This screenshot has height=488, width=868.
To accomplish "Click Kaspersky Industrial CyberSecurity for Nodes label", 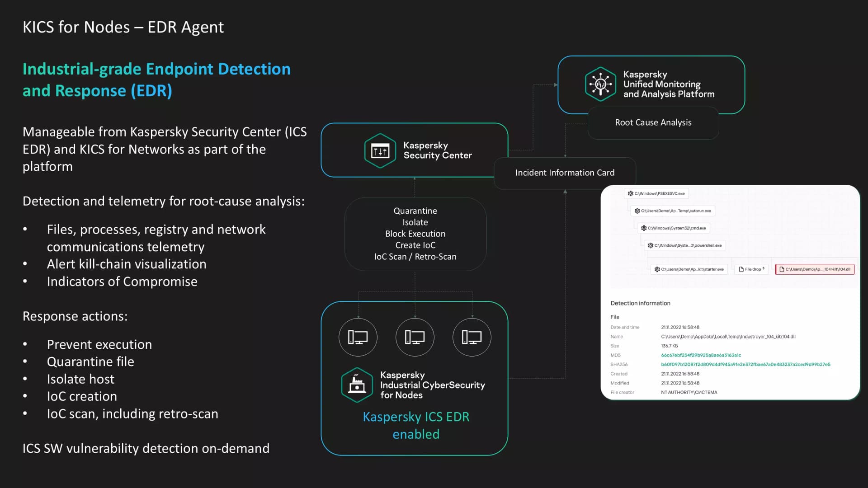I will (x=433, y=385).
